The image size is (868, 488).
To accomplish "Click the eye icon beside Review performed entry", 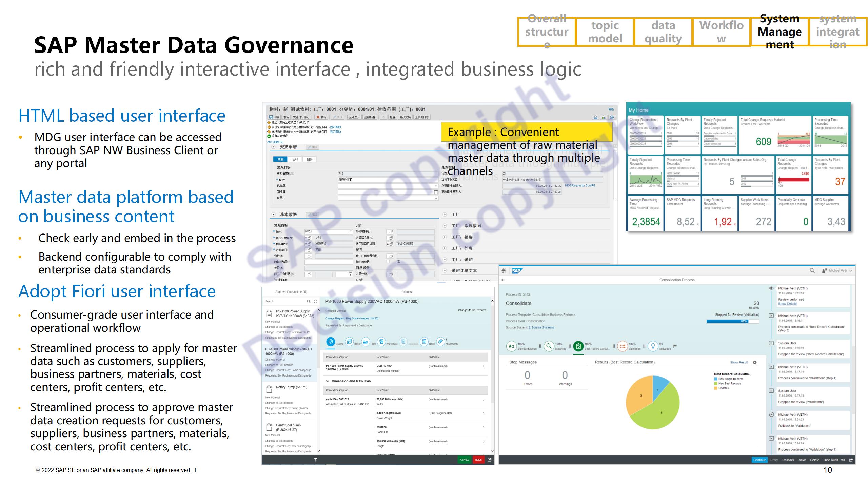I will point(771,288).
